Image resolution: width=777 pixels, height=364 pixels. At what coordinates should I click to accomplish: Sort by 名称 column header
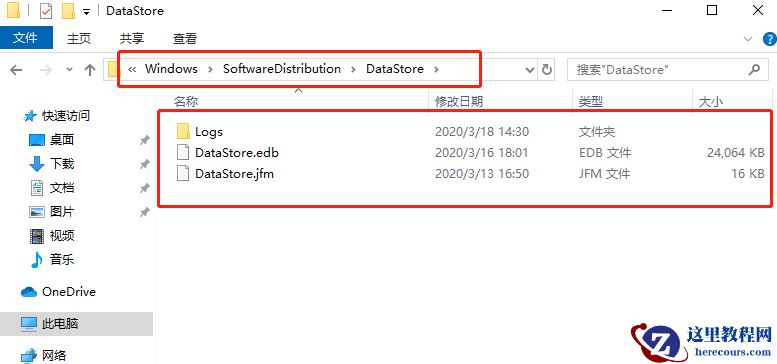[186, 102]
